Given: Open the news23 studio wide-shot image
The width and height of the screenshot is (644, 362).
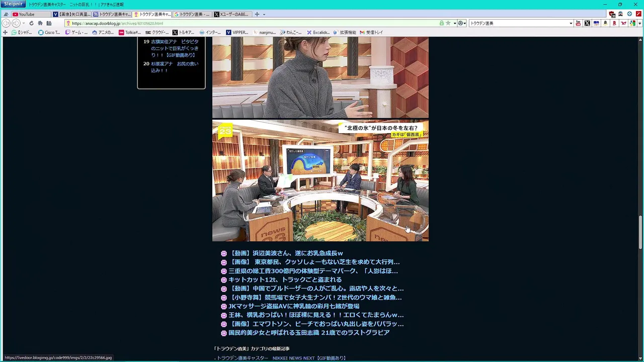Looking at the screenshot, I should 320,180.
